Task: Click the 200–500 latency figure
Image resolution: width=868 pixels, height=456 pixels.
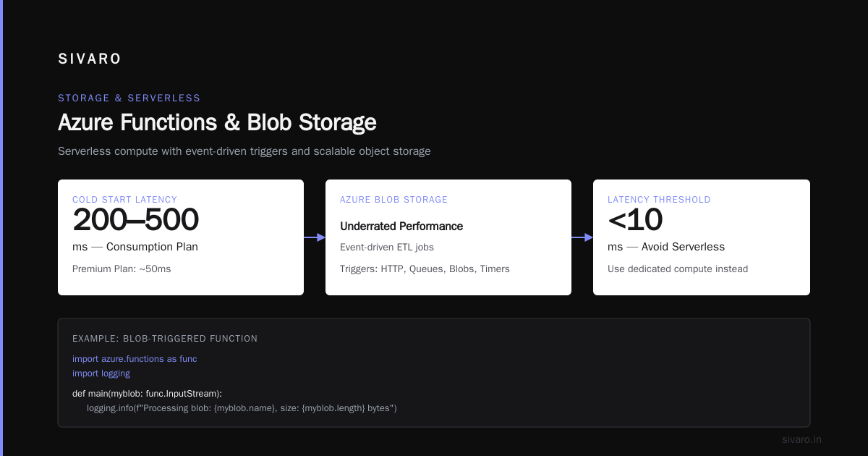Action: [x=135, y=220]
